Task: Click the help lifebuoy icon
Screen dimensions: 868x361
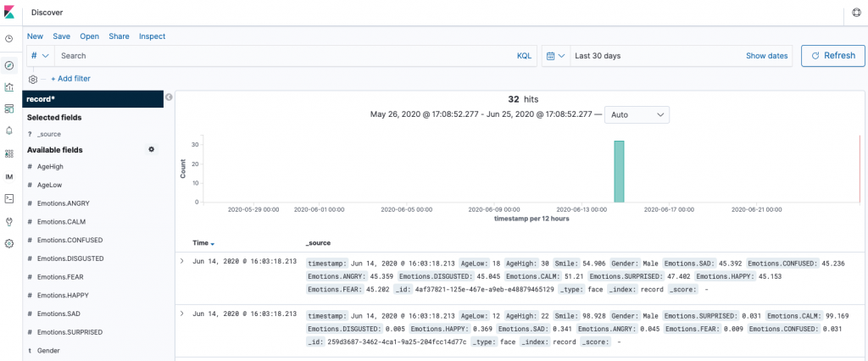Action: coord(856,13)
